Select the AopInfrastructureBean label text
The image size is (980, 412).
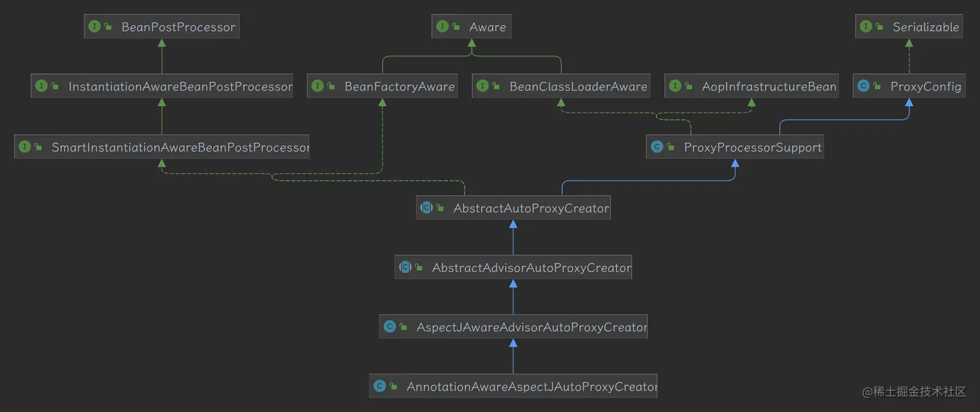point(769,87)
